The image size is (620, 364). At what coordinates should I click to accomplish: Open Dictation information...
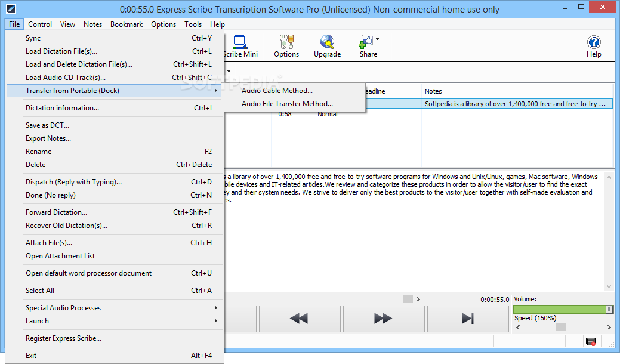[x=115, y=108]
